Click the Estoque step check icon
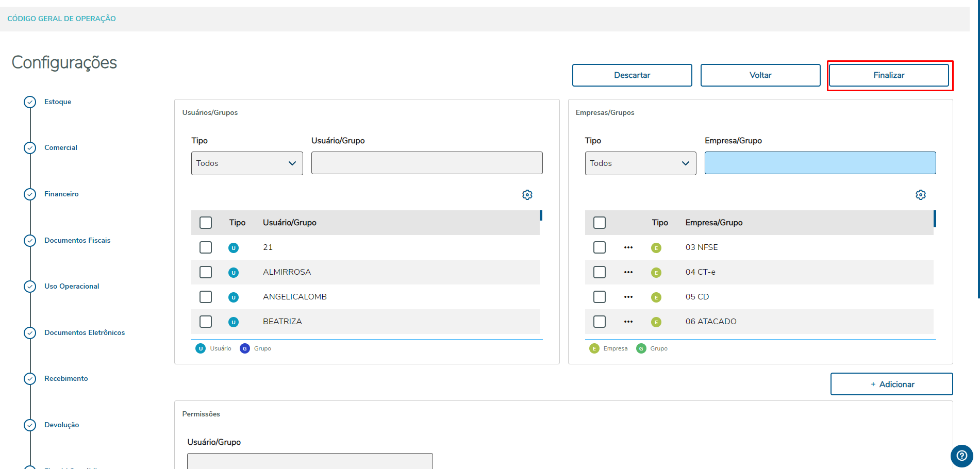The image size is (980, 469). [30, 102]
